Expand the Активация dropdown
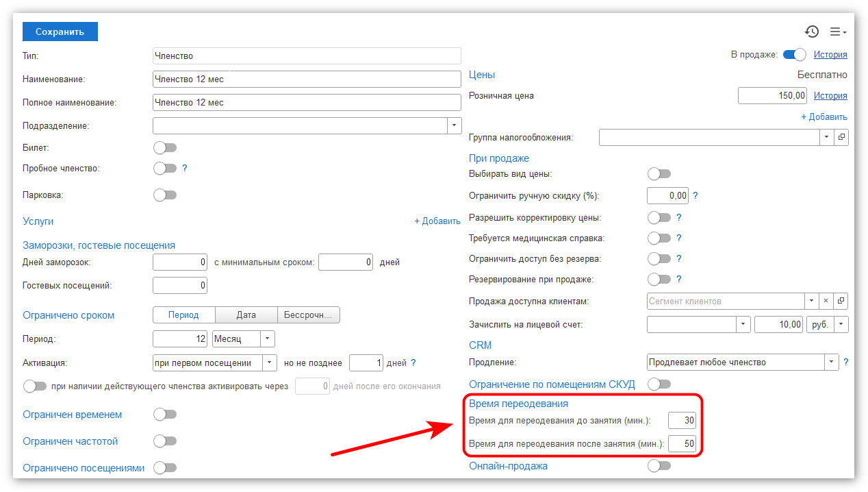The width and height of the screenshot is (868, 492). [270, 363]
